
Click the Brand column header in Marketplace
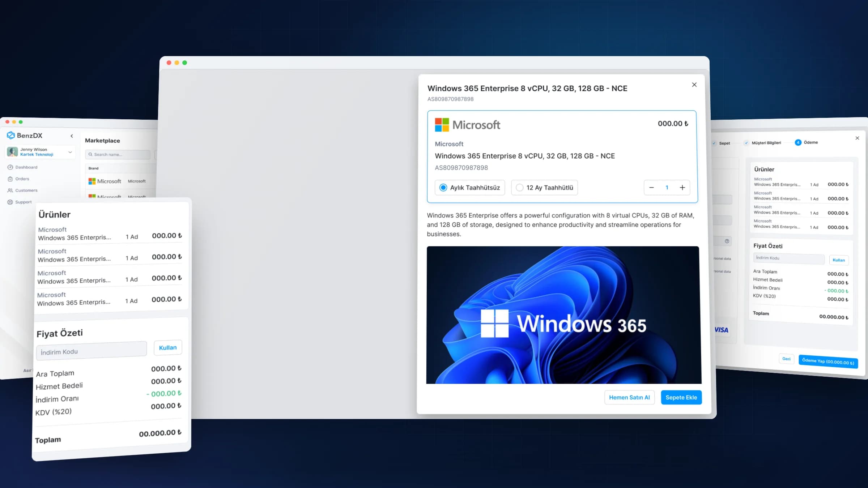point(93,168)
